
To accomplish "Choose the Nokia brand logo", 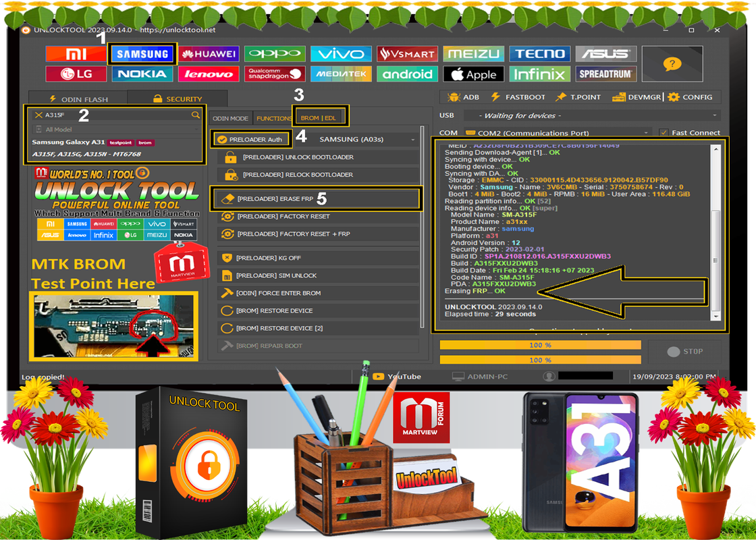I will [142, 74].
